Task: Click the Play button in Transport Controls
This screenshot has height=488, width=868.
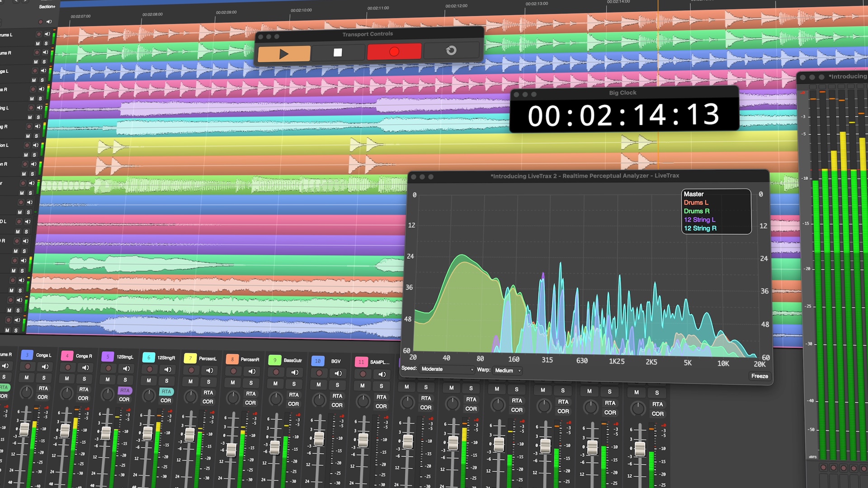Action: (x=284, y=54)
